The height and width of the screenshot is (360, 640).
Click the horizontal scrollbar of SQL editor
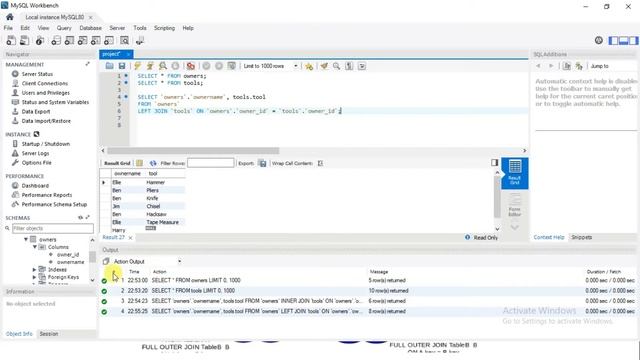[193, 151]
